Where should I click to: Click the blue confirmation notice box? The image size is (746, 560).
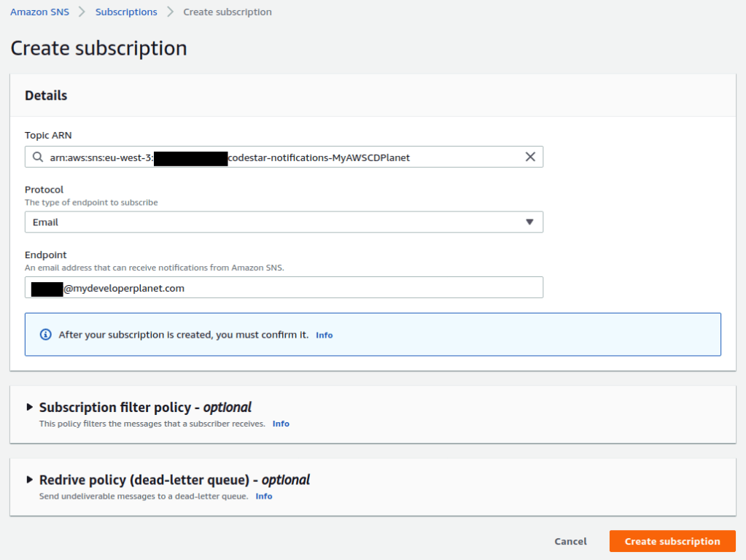coord(510,335)
